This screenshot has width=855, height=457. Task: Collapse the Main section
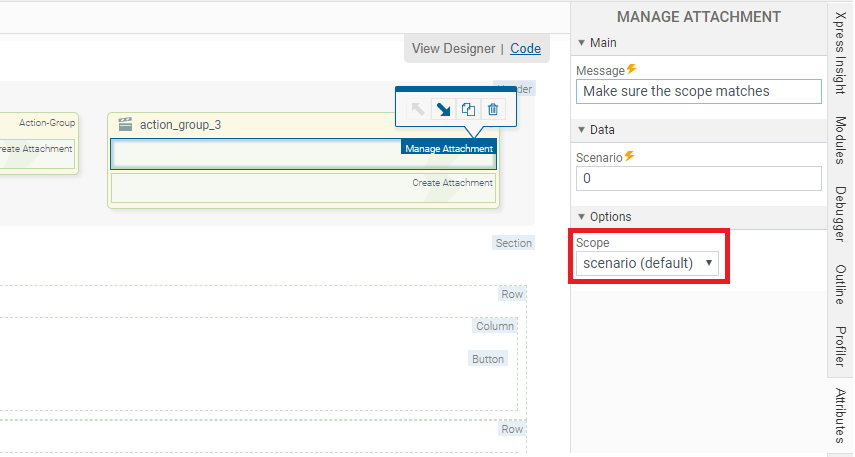tap(582, 43)
